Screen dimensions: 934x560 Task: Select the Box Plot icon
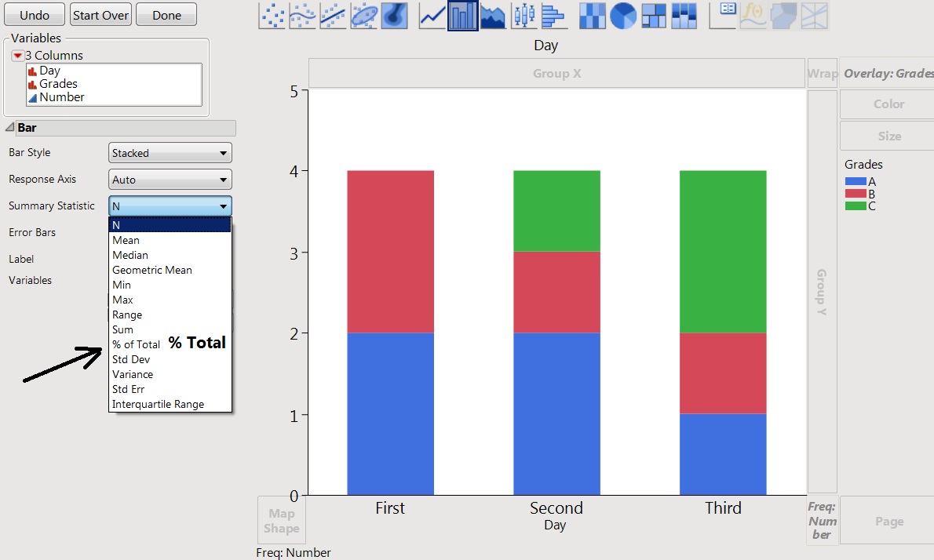tap(523, 16)
